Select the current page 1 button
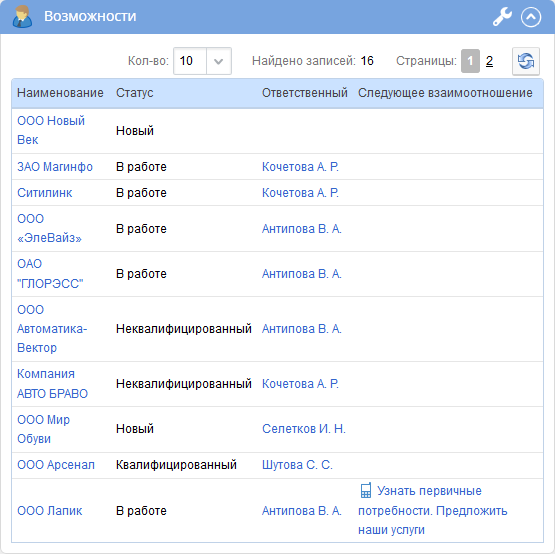This screenshot has width=555, height=554. click(x=470, y=61)
